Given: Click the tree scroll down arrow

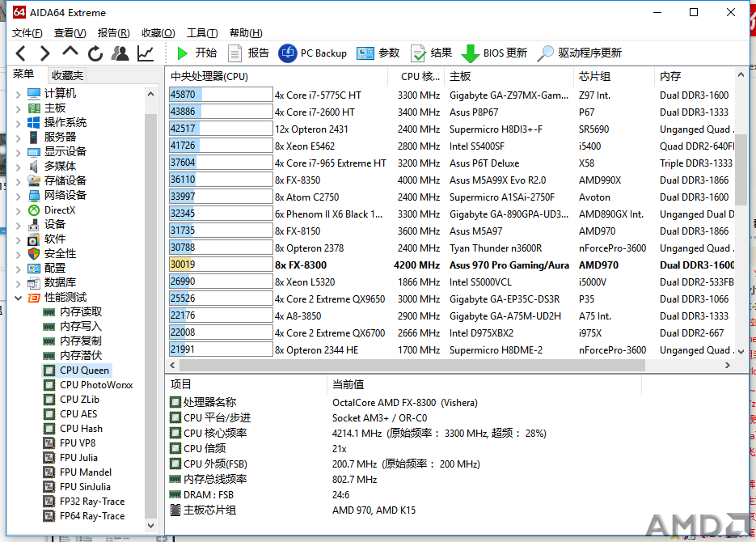Looking at the screenshot, I should pyautogui.click(x=151, y=526).
